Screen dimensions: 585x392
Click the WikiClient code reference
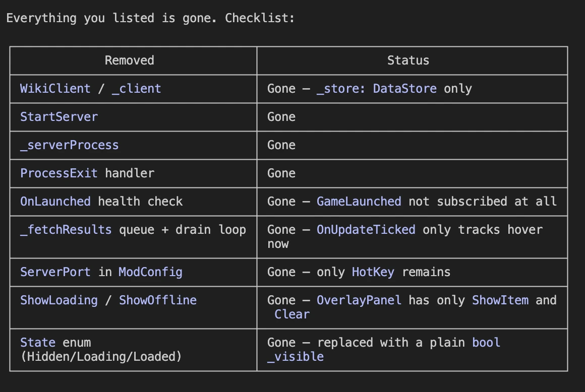pos(55,89)
